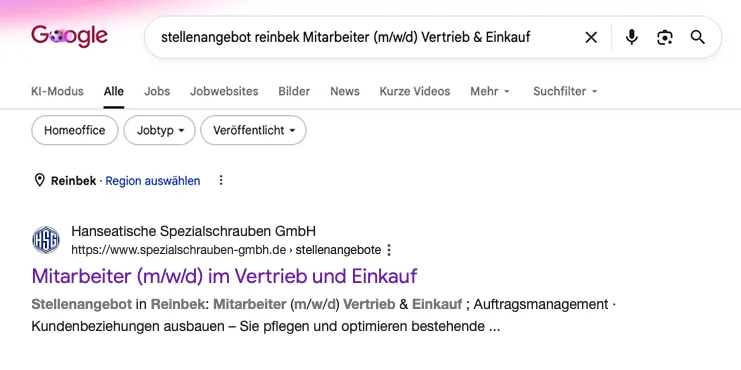741x370 pixels.
Task: Open the Jobtyp filter dropdown
Action: coord(159,130)
